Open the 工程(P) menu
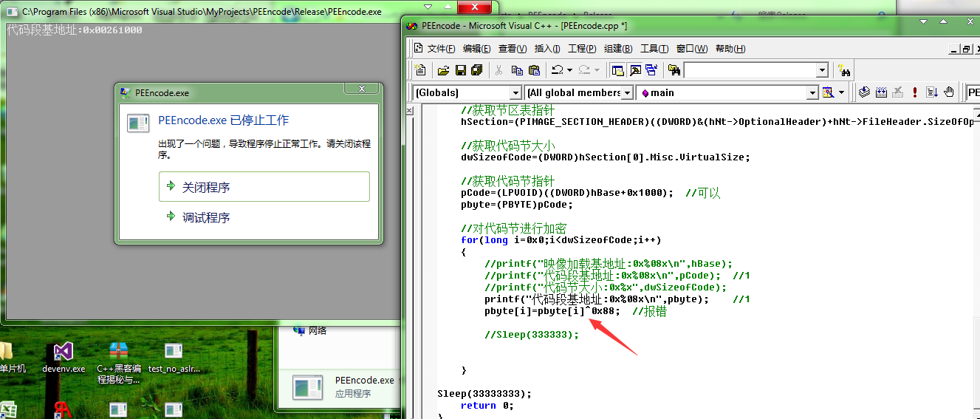Viewport: 980px width, 419px height. 582,49
